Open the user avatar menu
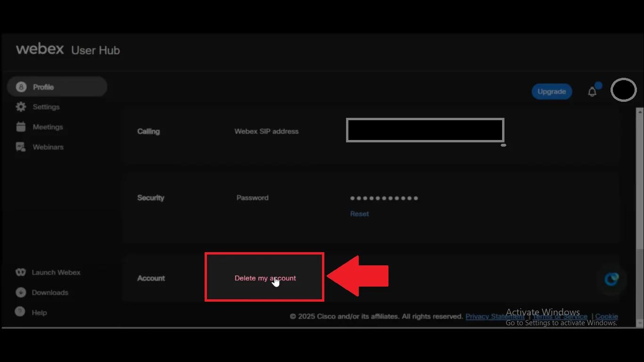 click(624, 90)
